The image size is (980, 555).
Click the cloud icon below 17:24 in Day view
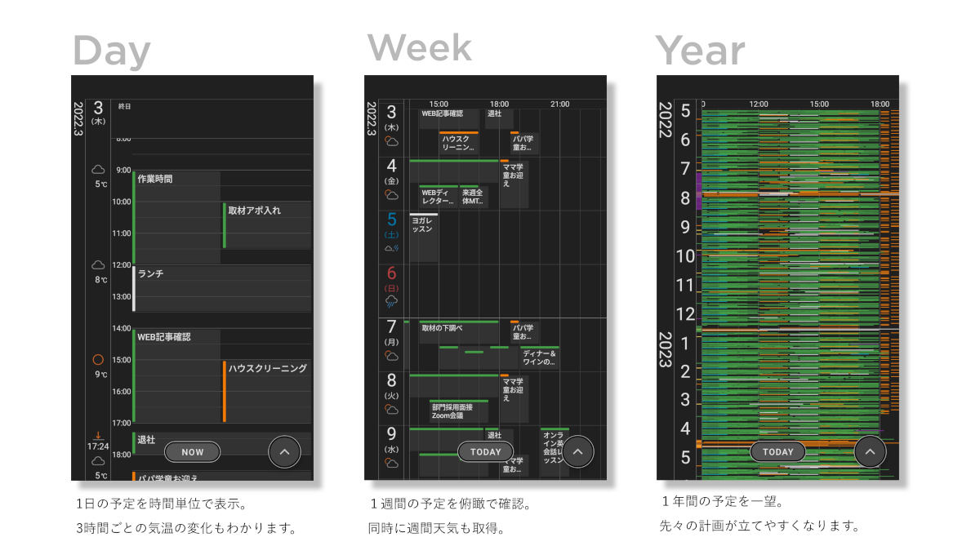(x=98, y=461)
